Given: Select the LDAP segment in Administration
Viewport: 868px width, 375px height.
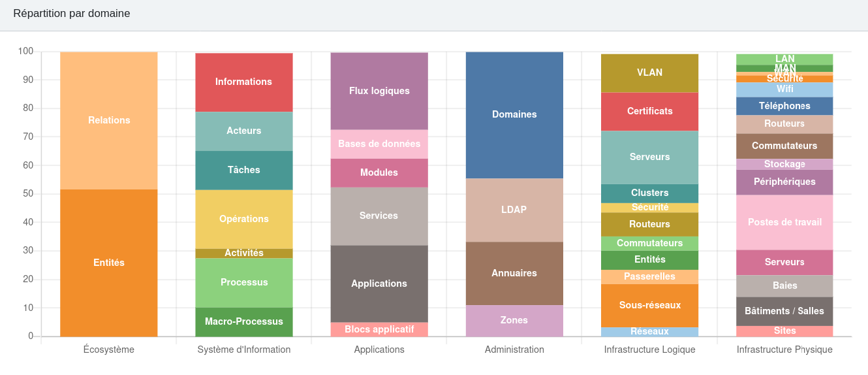Looking at the screenshot, I should click(x=514, y=210).
